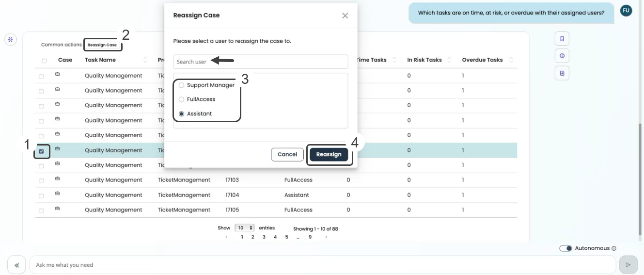The image size is (644, 275).
Task: Uncheck the selected highlighted row checkbox
Action: click(41, 151)
